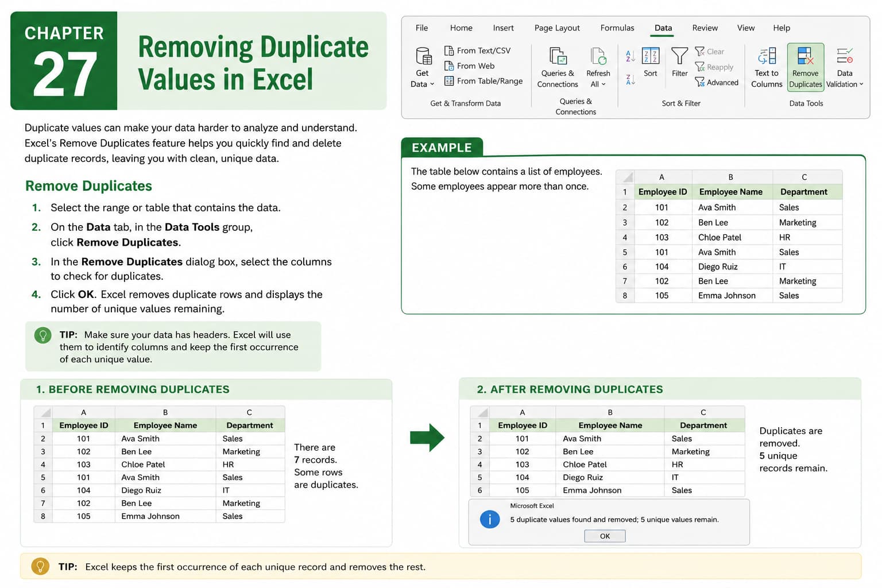Expand the Get Data dropdown arrow
The image size is (882, 588).
(x=432, y=84)
